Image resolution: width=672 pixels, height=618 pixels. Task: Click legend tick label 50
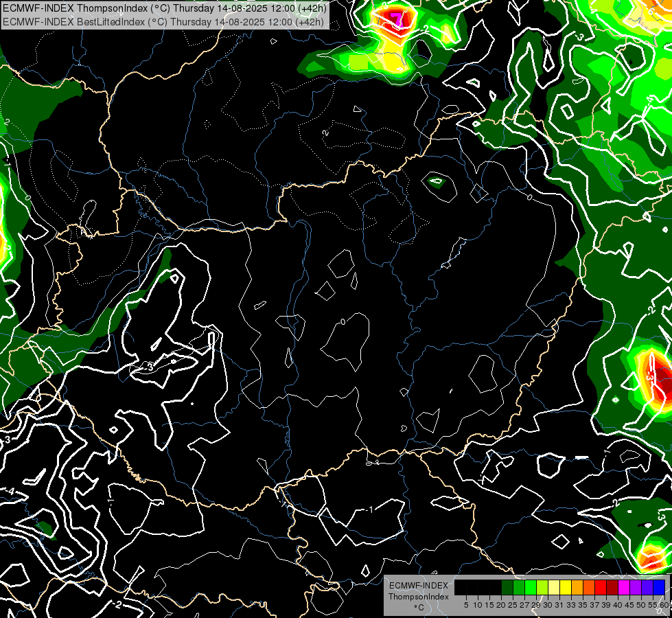coord(641,605)
